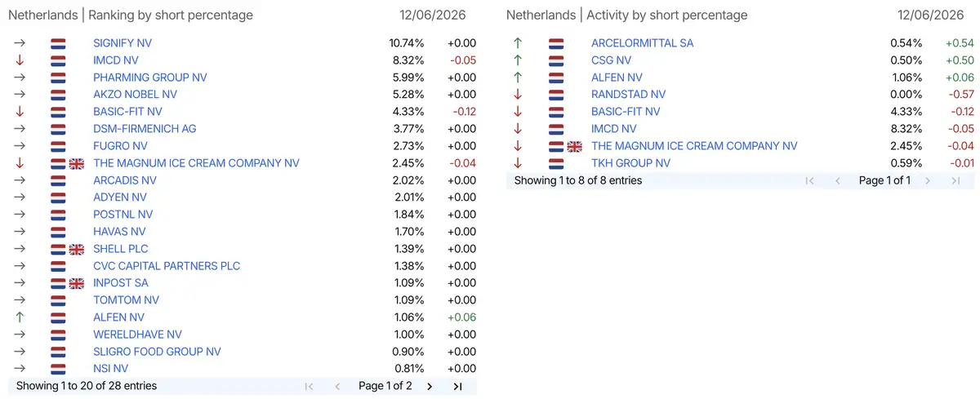Screen dimensions: 980x399
Task: Open the ARCADIS NV link
Action: coord(124,180)
